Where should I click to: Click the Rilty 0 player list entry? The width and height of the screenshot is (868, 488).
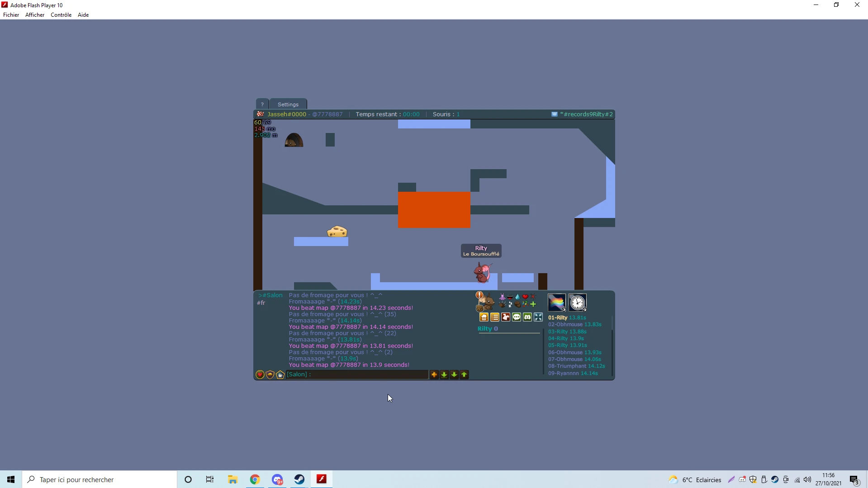point(488,329)
